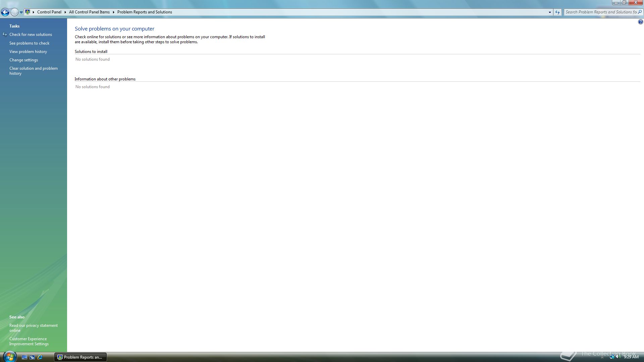
Task: Open See problems to check
Action: coord(29,43)
